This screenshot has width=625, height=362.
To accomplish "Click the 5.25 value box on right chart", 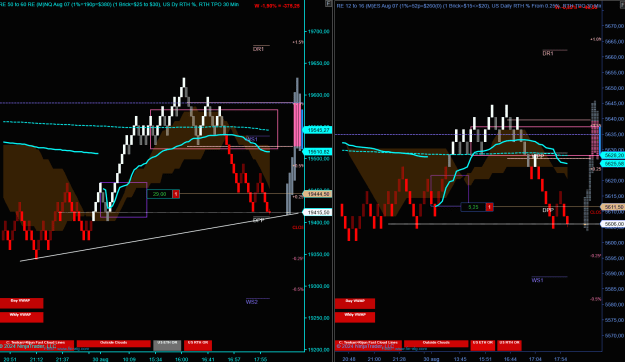I will [473, 207].
